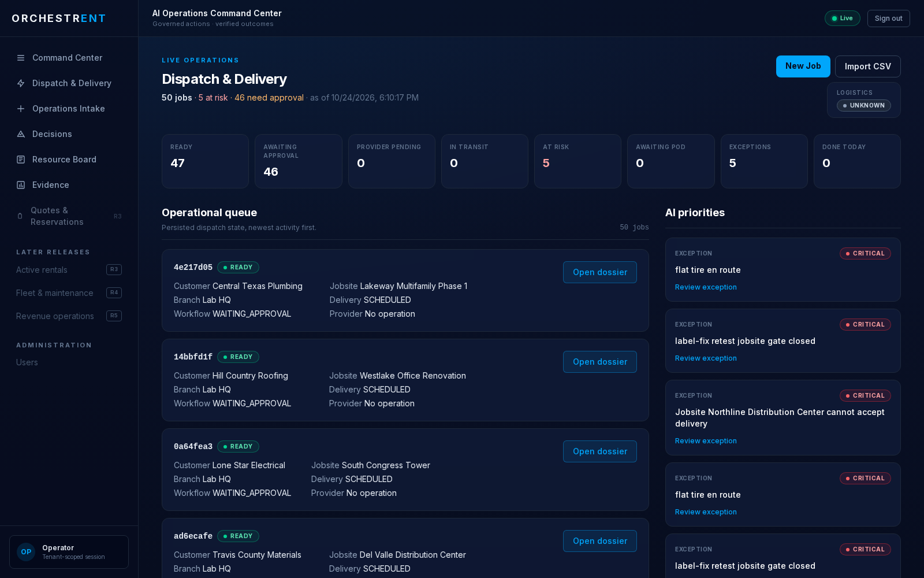Image resolution: width=924 pixels, height=578 pixels.
Task: Select Revenue operations item
Action: (69, 316)
